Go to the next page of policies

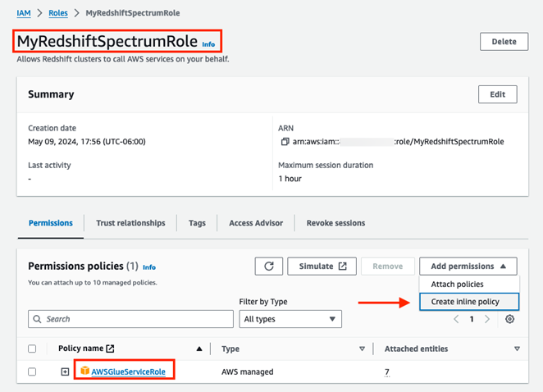click(x=487, y=319)
